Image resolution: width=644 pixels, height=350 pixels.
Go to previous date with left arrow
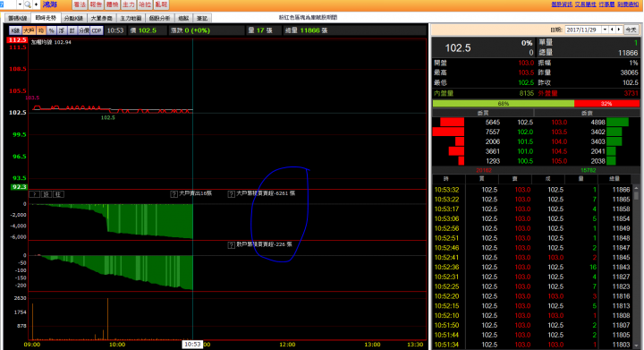click(612, 30)
